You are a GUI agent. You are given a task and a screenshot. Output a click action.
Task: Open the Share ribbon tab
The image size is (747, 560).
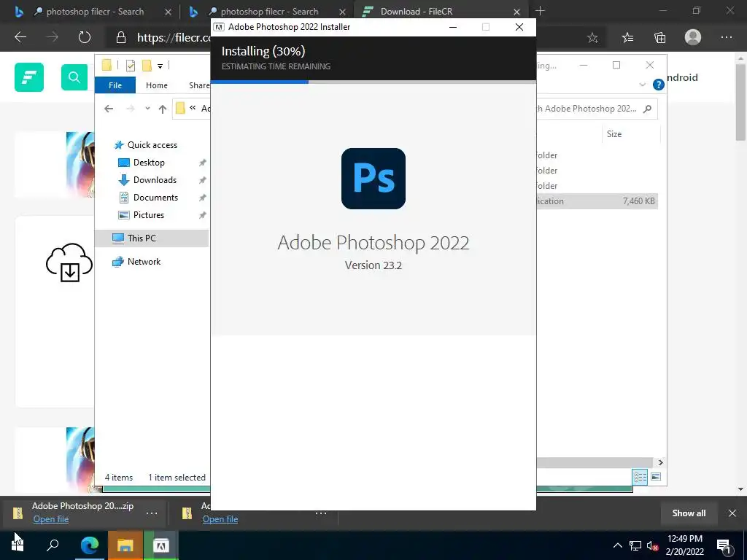click(x=199, y=85)
